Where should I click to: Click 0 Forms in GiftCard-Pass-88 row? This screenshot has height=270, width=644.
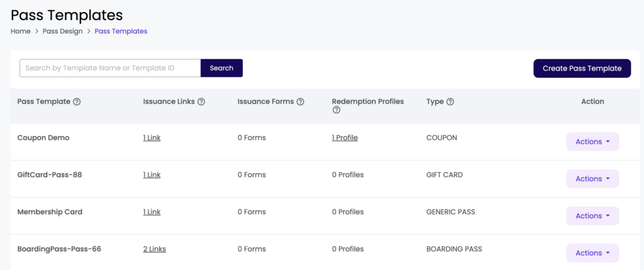pyautogui.click(x=252, y=175)
